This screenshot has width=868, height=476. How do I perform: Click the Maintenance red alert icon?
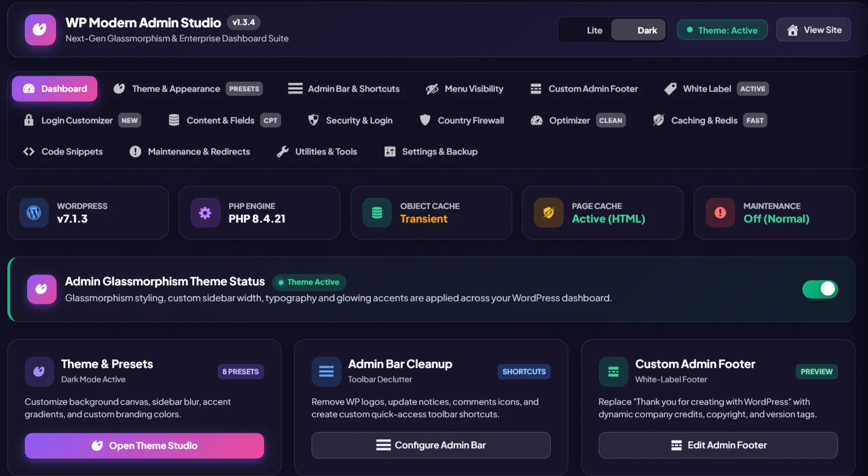tap(720, 213)
